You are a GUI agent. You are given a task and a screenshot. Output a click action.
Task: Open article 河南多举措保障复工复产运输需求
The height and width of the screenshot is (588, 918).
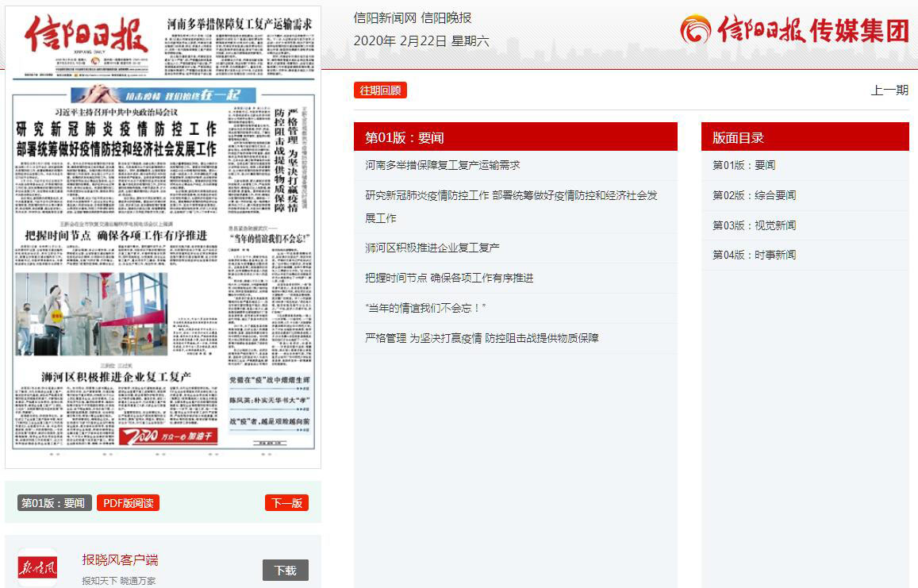pos(442,165)
